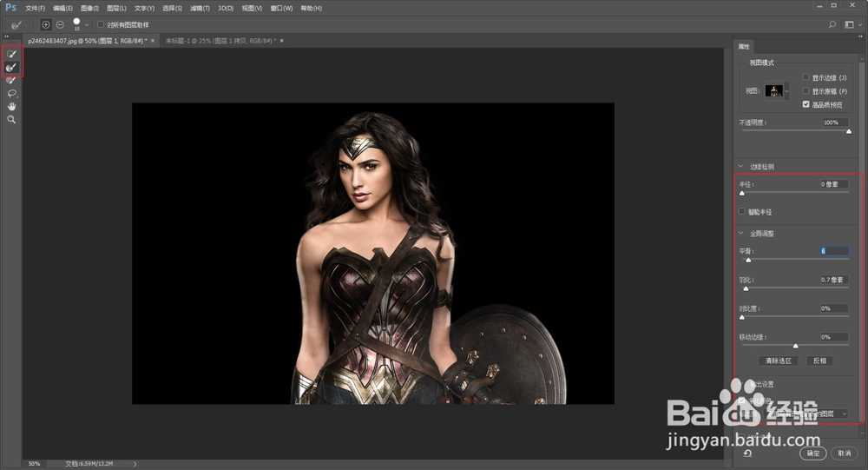Open the 文件(F) menu

(x=35, y=9)
